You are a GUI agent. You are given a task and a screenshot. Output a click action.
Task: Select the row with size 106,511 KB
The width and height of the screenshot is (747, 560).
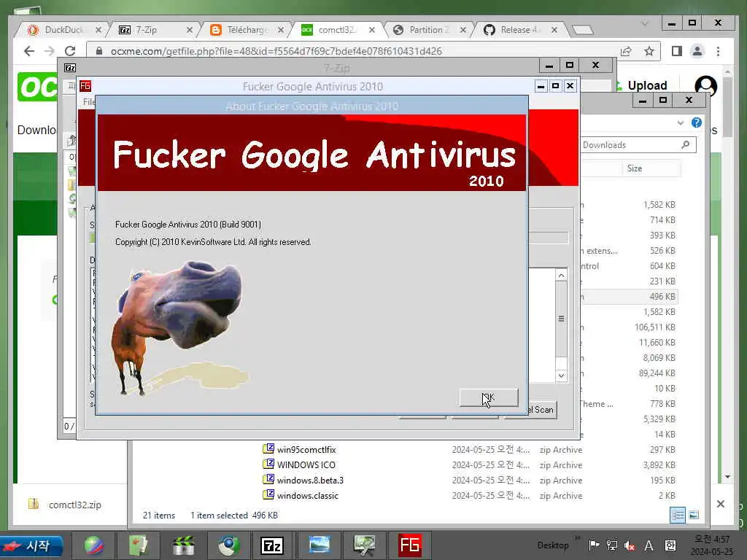[x=629, y=327]
